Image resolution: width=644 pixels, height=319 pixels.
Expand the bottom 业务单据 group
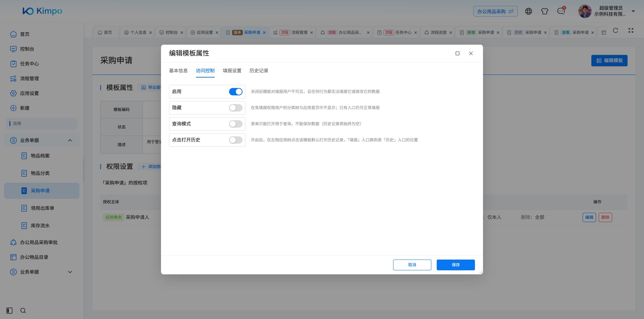tap(42, 272)
